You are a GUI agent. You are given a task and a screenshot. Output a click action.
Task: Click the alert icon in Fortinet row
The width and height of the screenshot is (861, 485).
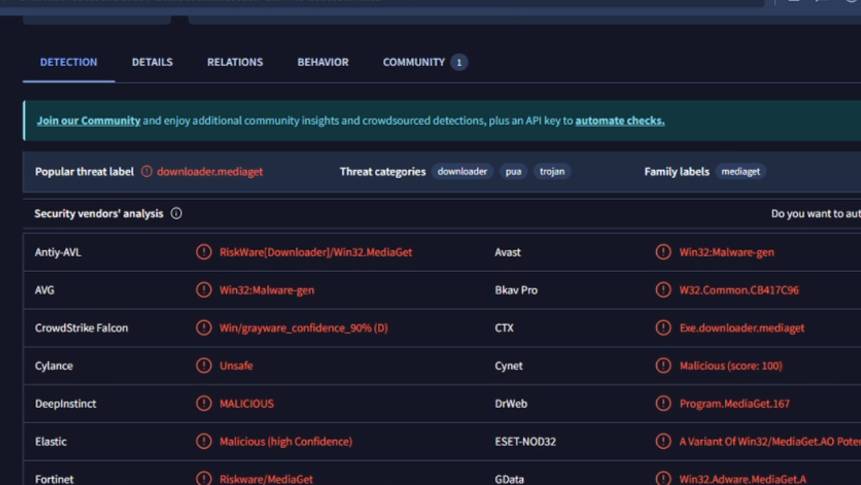click(204, 478)
